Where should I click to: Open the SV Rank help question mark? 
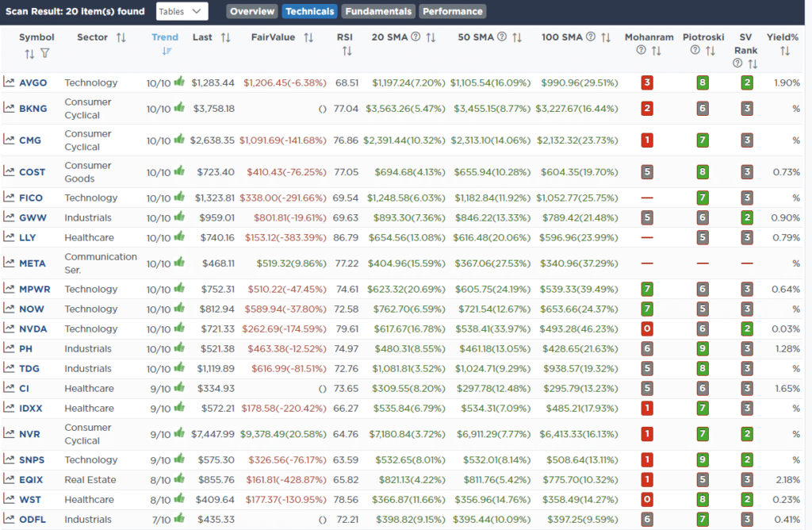click(x=737, y=63)
